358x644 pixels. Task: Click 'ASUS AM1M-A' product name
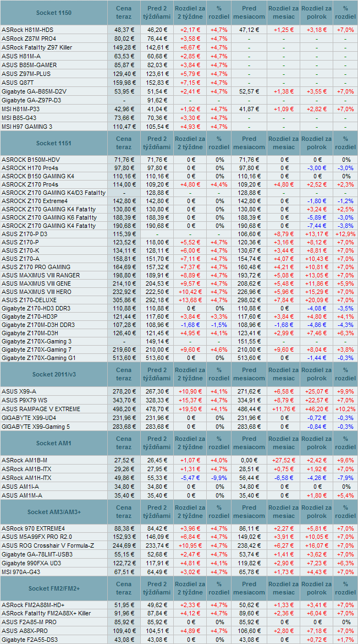click(x=22, y=495)
